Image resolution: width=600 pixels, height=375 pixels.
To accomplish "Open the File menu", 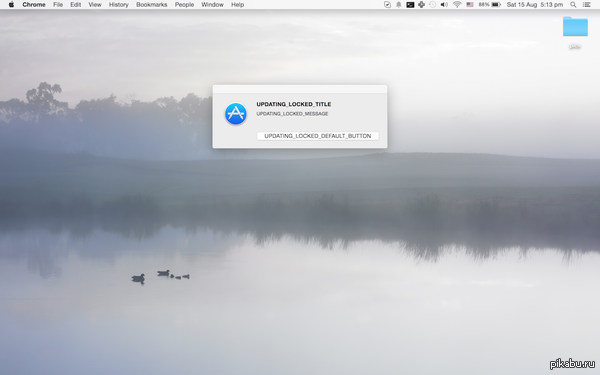I will (x=58, y=5).
